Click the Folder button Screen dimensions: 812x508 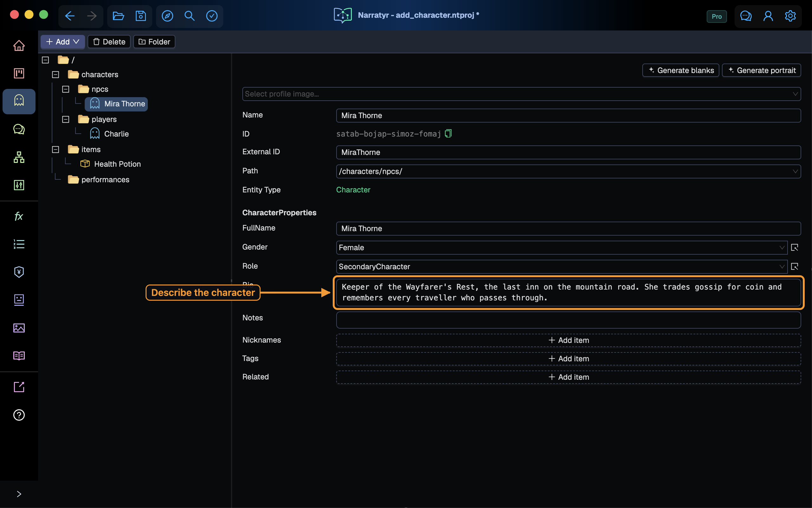tap(154, 42)
